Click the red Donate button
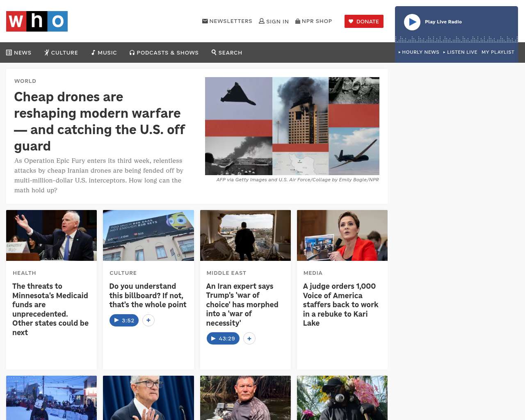The image size is (525, 420). (364, 21)
